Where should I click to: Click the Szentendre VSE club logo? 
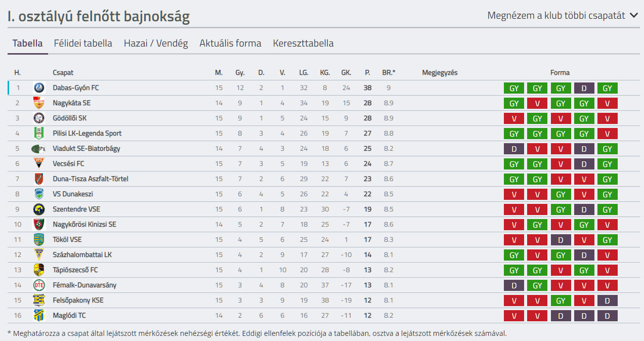[39, 209]
